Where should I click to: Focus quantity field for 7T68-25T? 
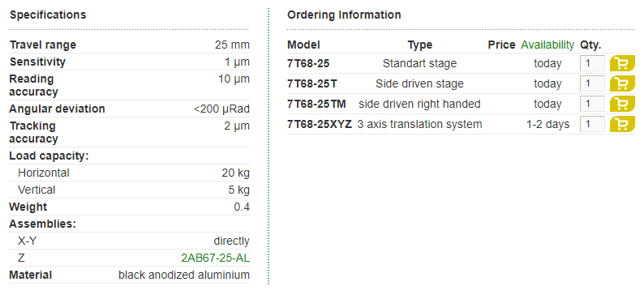coord(592,83)
